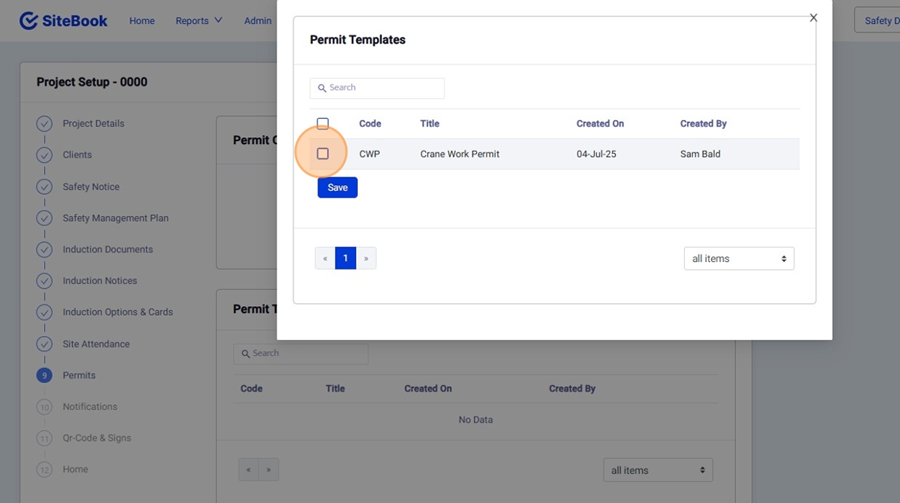Click the Induction Documents step checkmark icon
Image resolution: width=900 pixels, height=503 pixels.
tap(44, 250)
